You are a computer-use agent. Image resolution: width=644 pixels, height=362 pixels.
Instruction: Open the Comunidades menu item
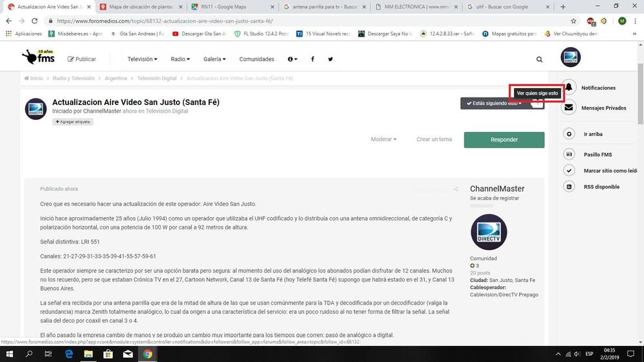tap(256, 59)
